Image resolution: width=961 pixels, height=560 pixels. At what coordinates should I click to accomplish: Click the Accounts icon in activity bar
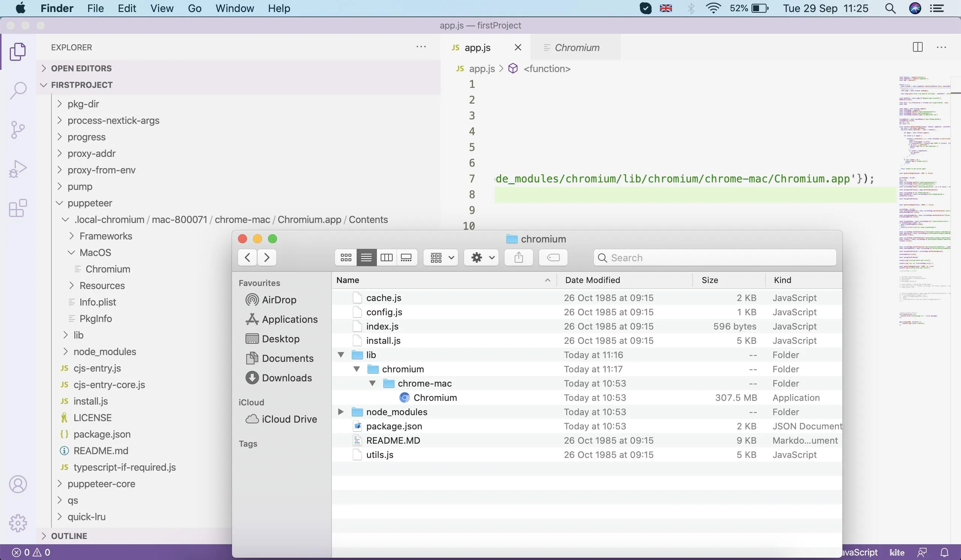click(x=18, y=484)
